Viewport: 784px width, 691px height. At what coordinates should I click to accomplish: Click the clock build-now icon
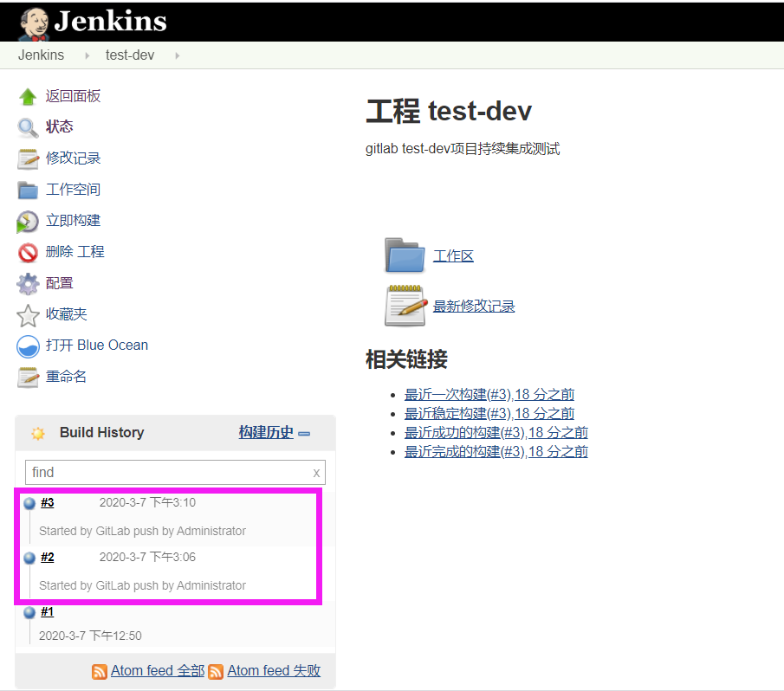click(x=28, y=222)
